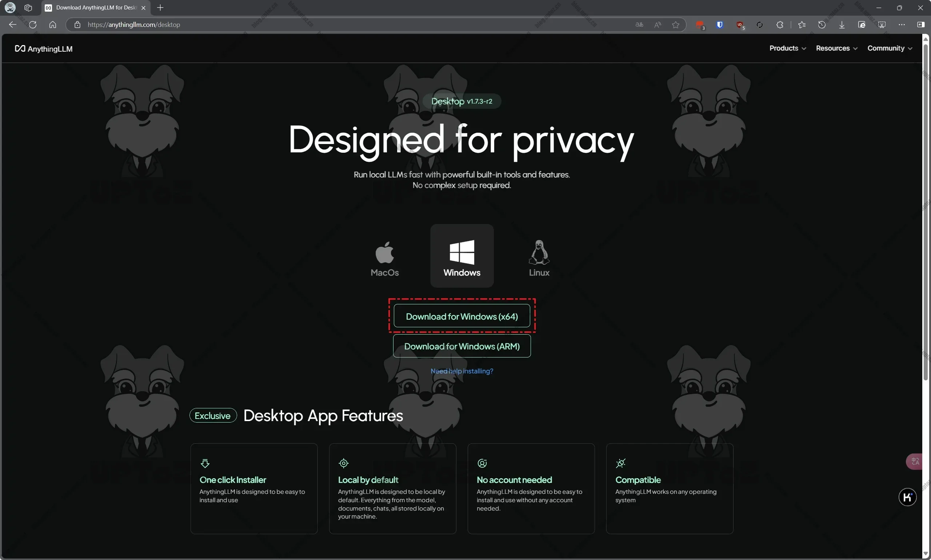The image size is (931, 560).
Task: Click the pink translate floating button
Action: [915, 461]
